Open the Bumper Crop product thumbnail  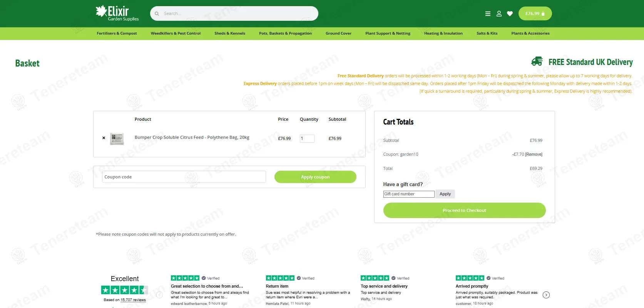pyautogui.click(x=117, y=138)
